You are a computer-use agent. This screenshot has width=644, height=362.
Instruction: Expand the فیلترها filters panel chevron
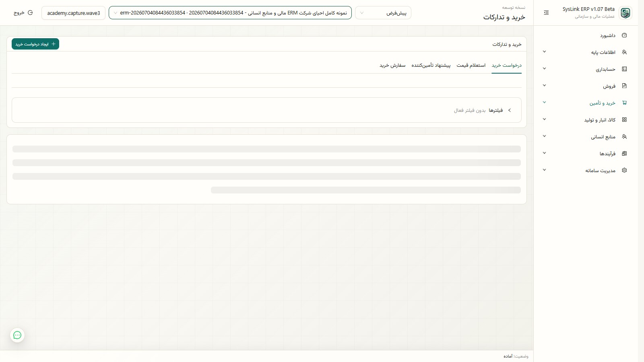pos(510,110)
